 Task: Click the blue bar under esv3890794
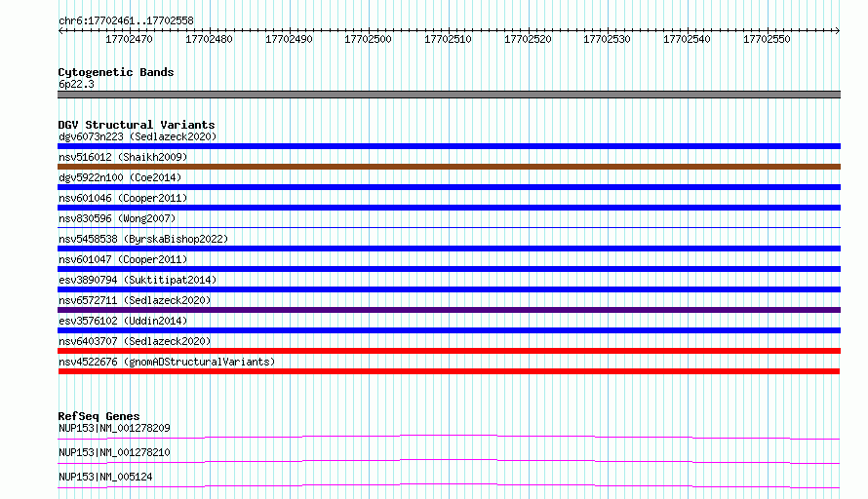coord(449,289)
